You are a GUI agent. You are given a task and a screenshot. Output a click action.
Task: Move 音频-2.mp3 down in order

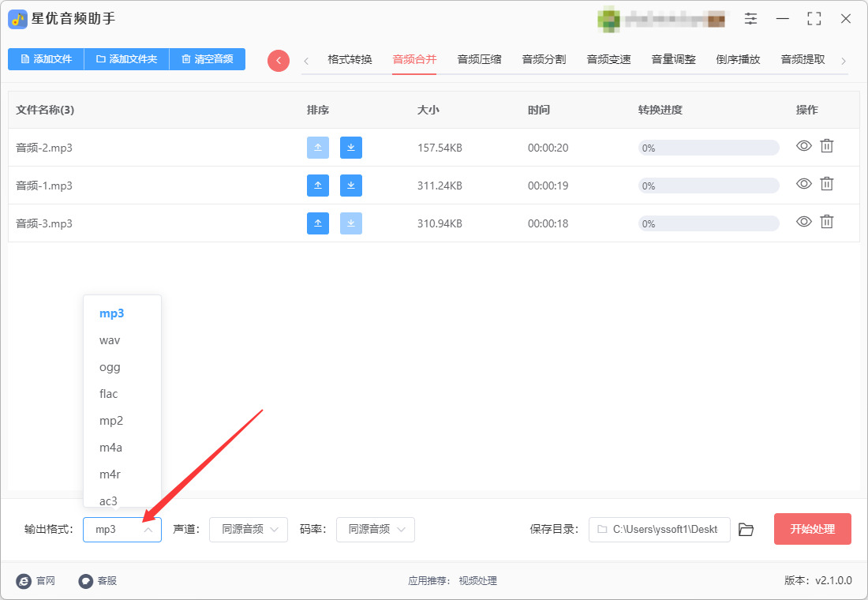pyautogui.click(x=351, y=148)
